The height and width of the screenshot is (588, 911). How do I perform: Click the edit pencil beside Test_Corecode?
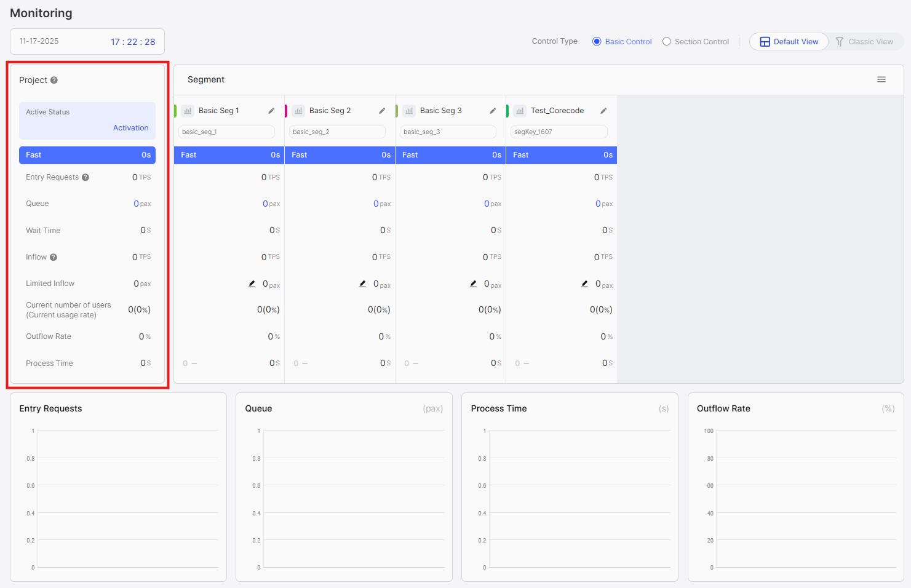tap(603, 110)
